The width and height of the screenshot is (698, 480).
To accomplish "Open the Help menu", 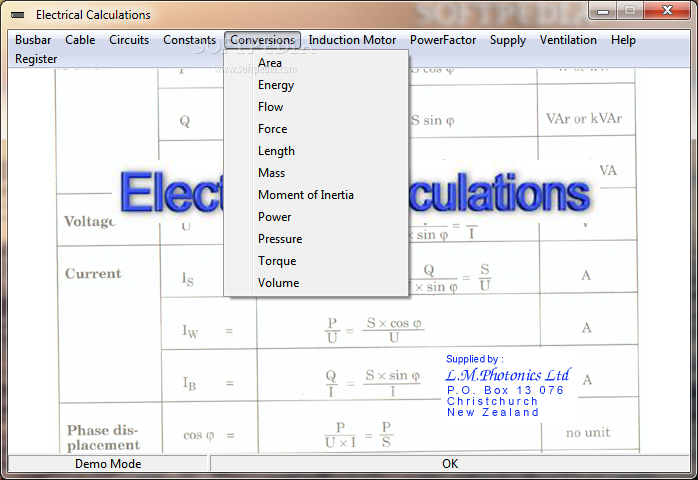I will pyautogui.click(x=623, y=40).
